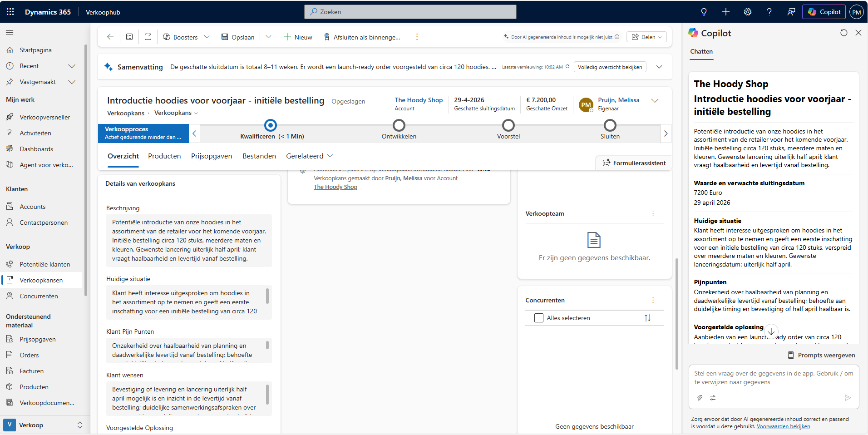Expand the Recent section in the sidebar

click(71, 66)
